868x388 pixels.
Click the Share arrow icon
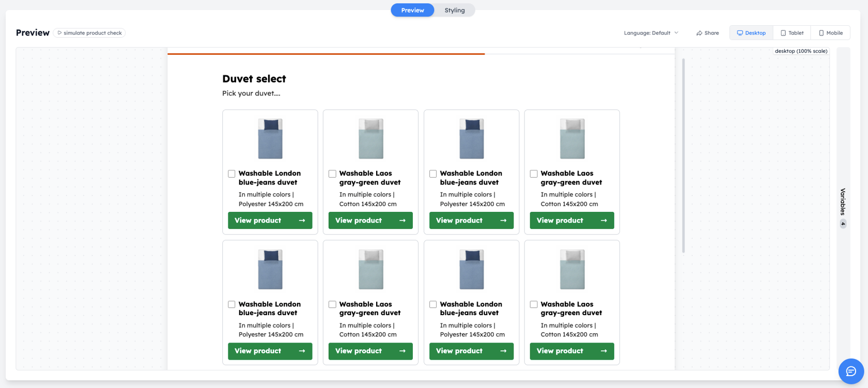tap(699, 33)
